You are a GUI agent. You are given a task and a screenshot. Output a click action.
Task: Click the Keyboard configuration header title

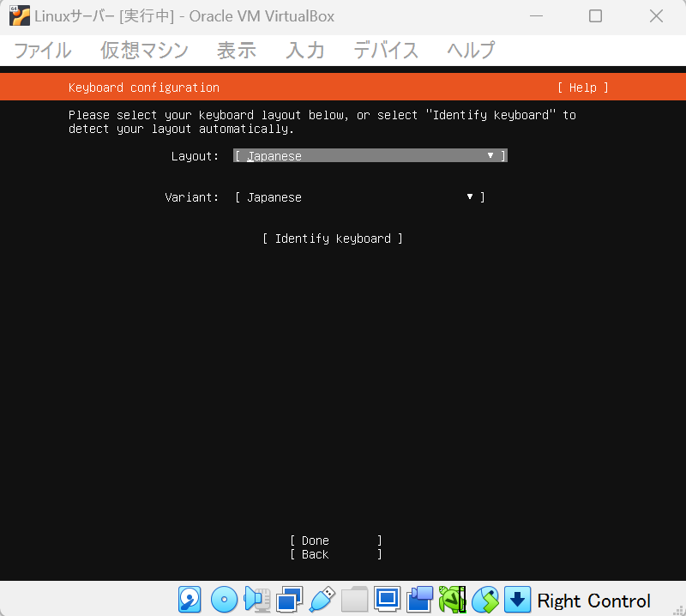point(144,88)
